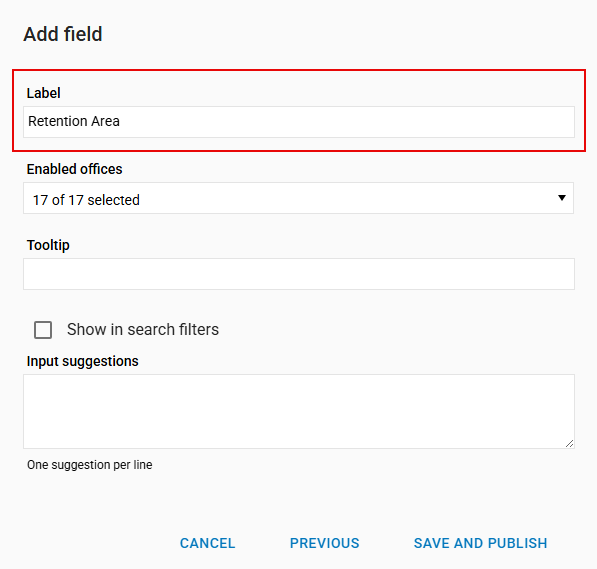Click the dropdown arrow beside 17 of 17 selected
This screenshot has width=597, height=569.
(x=562, y=198)
